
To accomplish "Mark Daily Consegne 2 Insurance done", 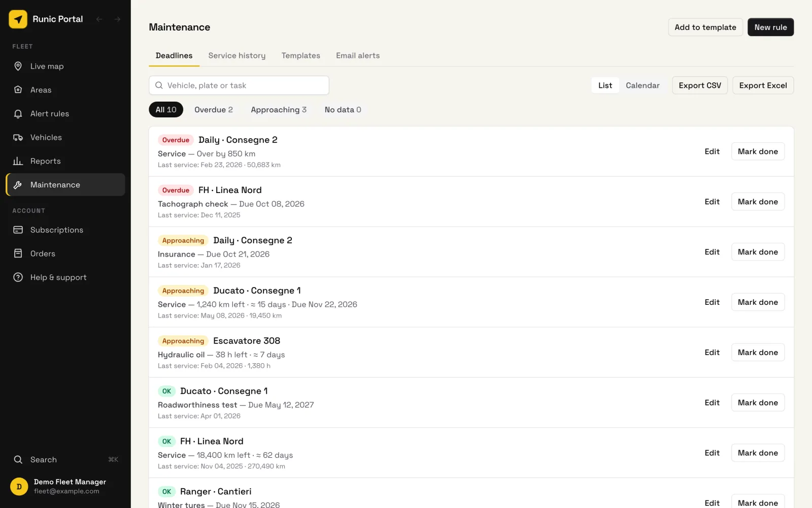I will point(758,252).
